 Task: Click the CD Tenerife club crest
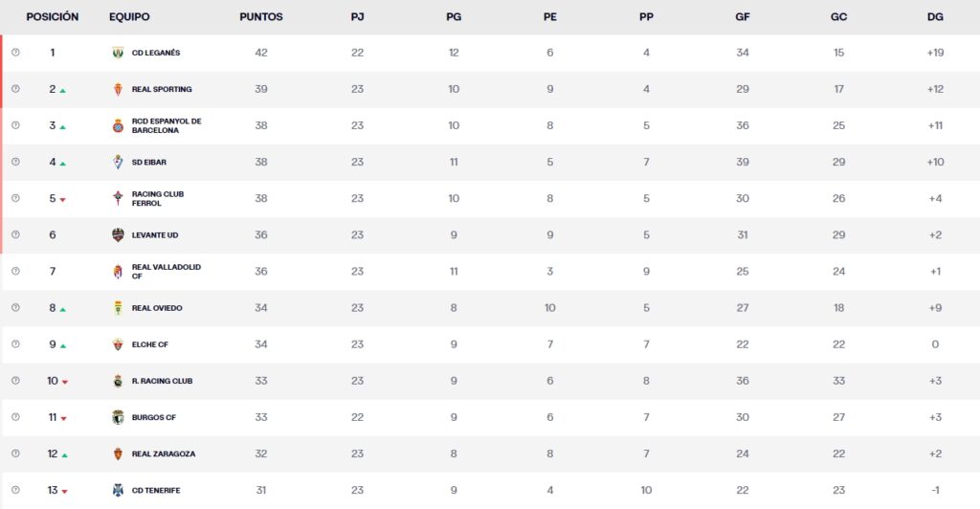click(118, 490)
